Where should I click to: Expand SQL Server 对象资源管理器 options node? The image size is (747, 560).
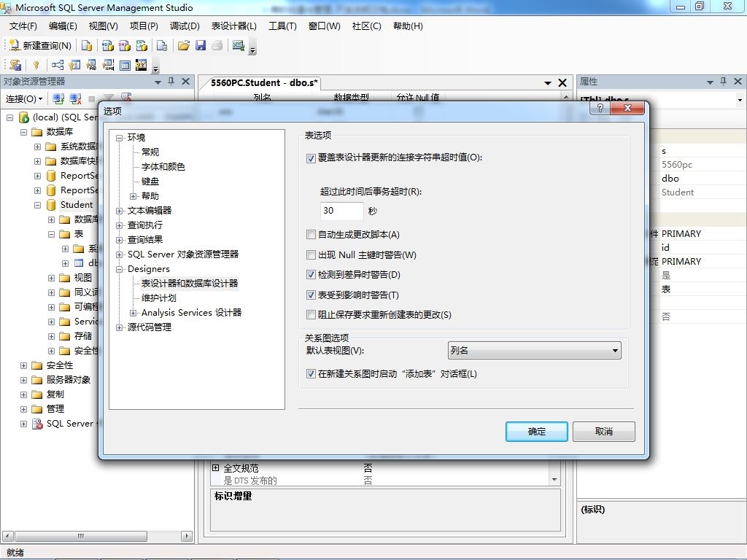click(119, 254)
